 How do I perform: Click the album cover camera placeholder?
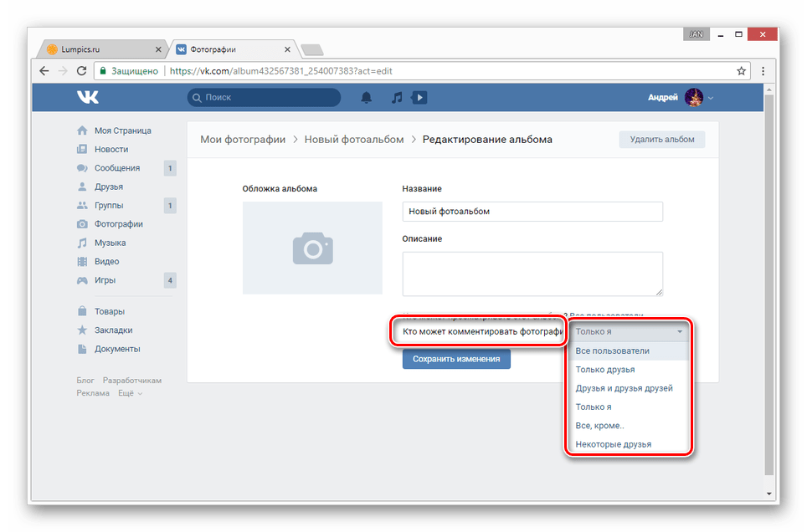click(x=312, y=248)
